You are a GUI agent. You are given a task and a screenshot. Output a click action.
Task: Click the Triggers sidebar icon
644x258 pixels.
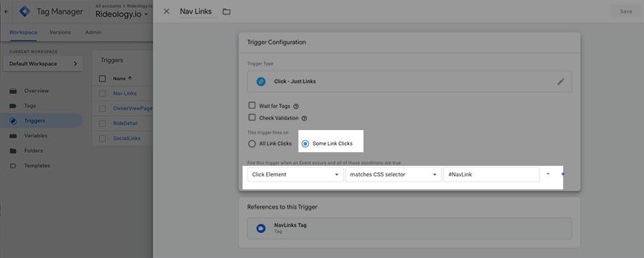pyautogui.click(x=13, y=121)
